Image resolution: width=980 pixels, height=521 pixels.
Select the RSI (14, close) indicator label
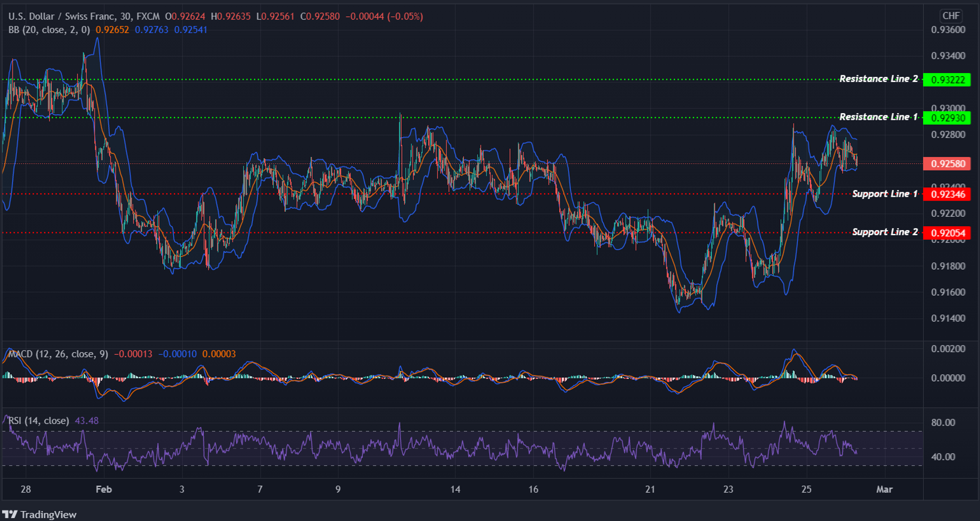point(38,420)
